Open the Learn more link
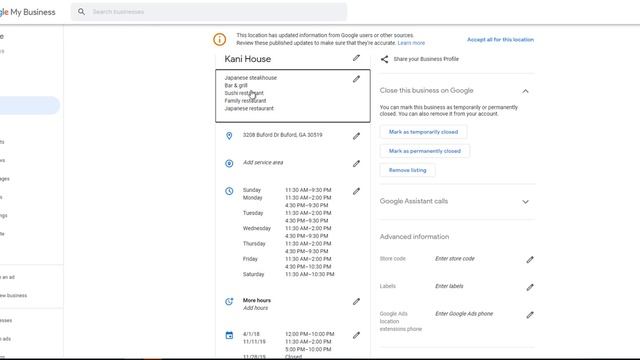The width and height of the screenshot is (640, 360). tap(411, 43)
